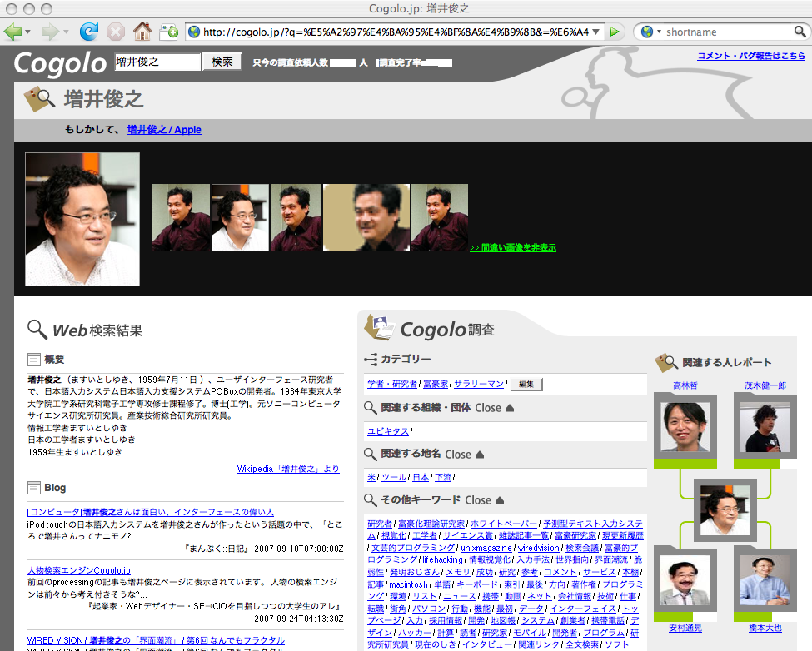
Task: Open a new tab with the plus-tab icon
Action: click(x=169, y=32)
